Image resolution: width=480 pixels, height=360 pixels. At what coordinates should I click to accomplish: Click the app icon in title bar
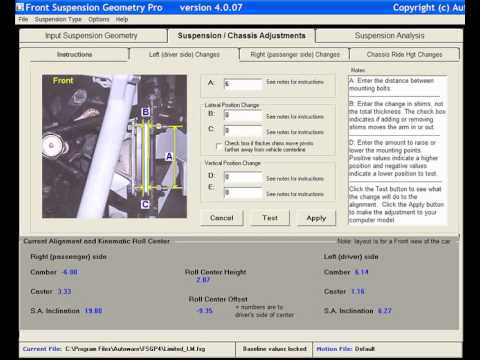coord(20,7)
